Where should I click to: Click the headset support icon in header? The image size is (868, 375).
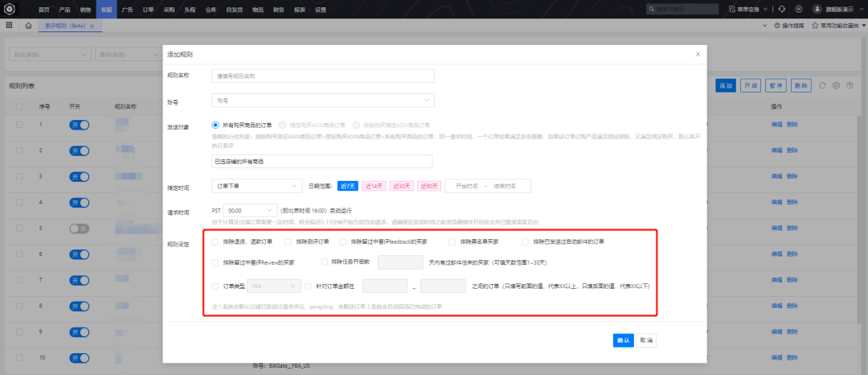781,9
